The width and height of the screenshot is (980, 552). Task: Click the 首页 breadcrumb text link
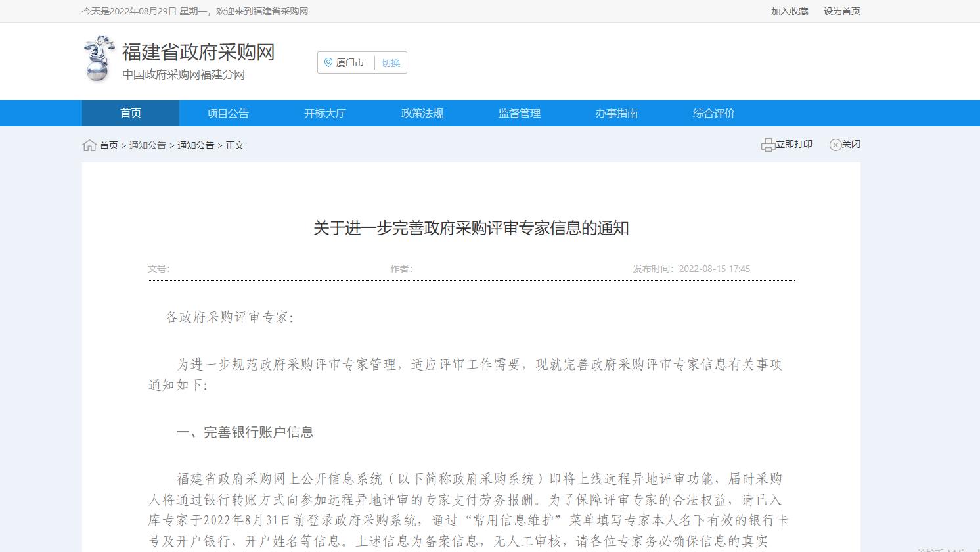109,145
